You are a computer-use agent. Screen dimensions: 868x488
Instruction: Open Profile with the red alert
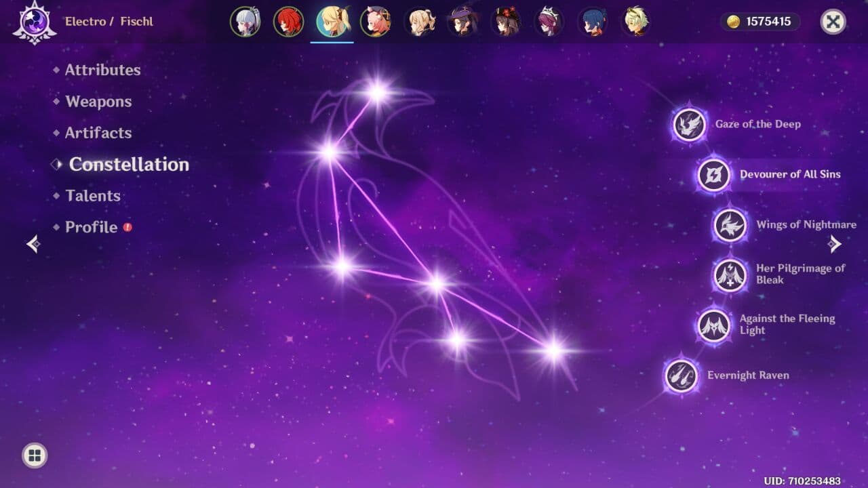(x=92, y=227)
